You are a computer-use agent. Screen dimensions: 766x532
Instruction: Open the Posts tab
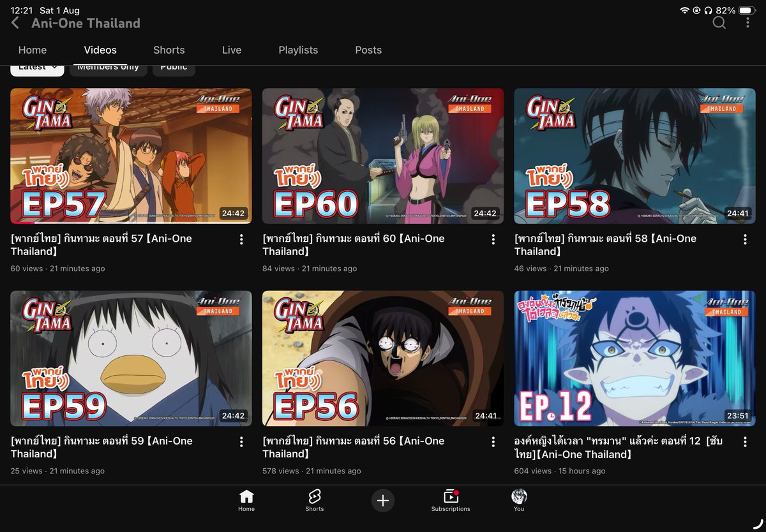click(x=368, y=50)
